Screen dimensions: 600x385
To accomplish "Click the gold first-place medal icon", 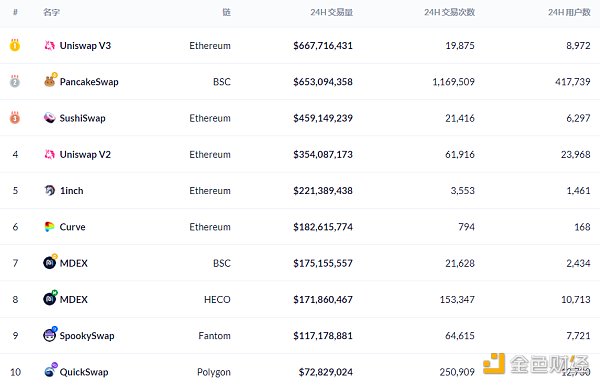I will [15, 45].
